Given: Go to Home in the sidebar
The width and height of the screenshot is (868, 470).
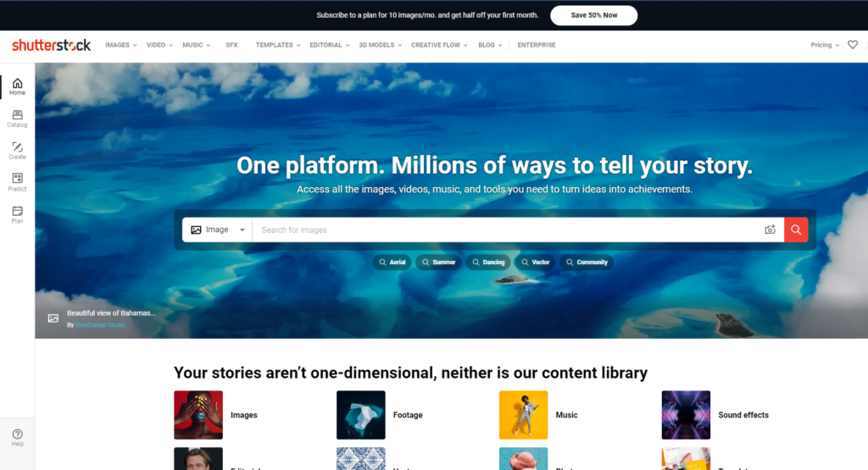Looking at the screenshot, I should click(17, 87).
